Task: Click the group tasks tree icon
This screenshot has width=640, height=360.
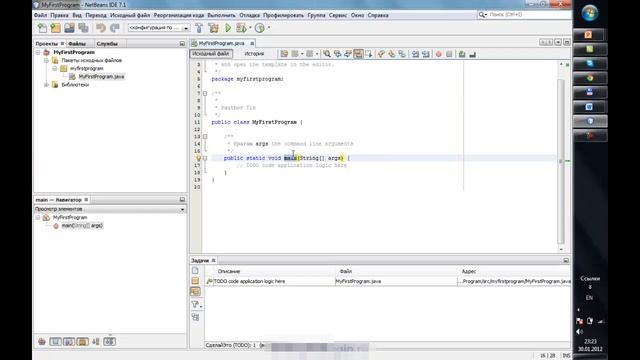Action: (x=196, y=317)
